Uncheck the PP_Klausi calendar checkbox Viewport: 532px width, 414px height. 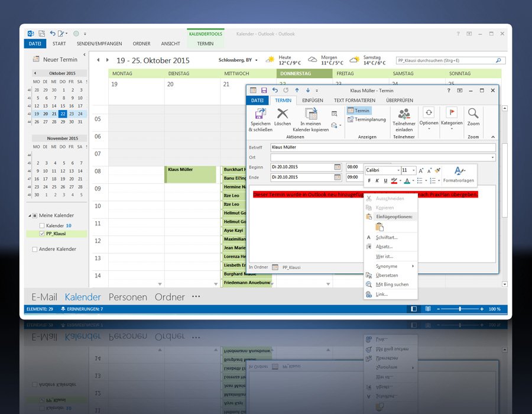click(42, 234)
